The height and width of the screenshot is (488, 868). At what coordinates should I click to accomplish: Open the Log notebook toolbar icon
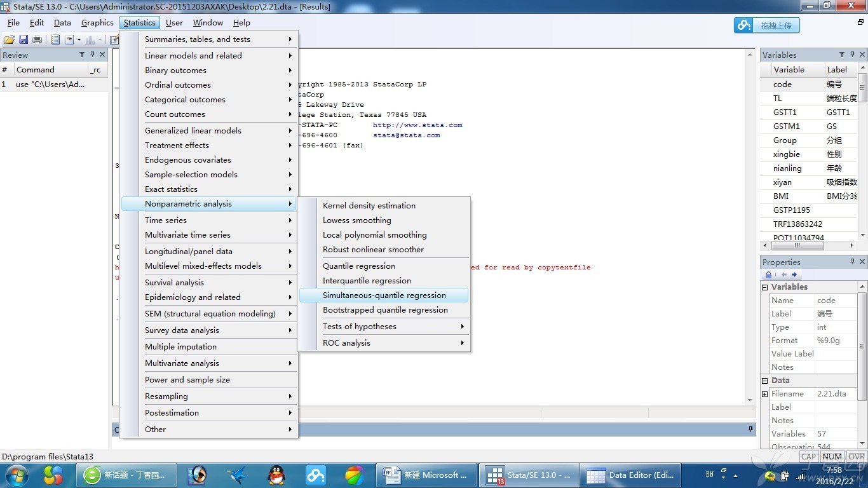[x=55, y=39]
